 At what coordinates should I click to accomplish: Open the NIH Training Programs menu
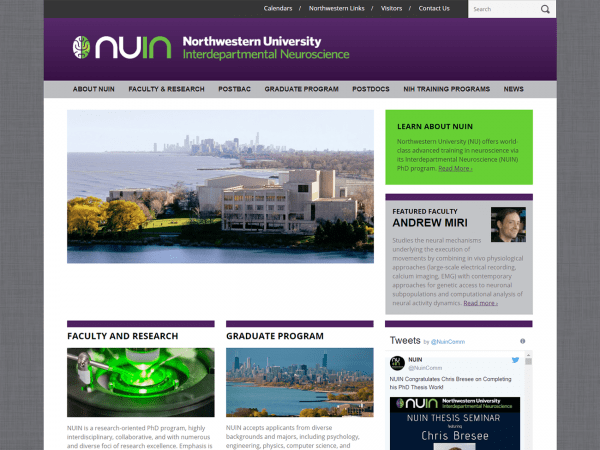pos(447,89)
